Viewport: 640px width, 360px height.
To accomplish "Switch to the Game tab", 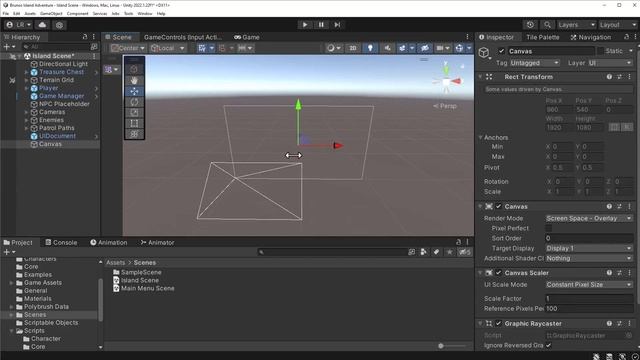I will (x=247, y=37).
